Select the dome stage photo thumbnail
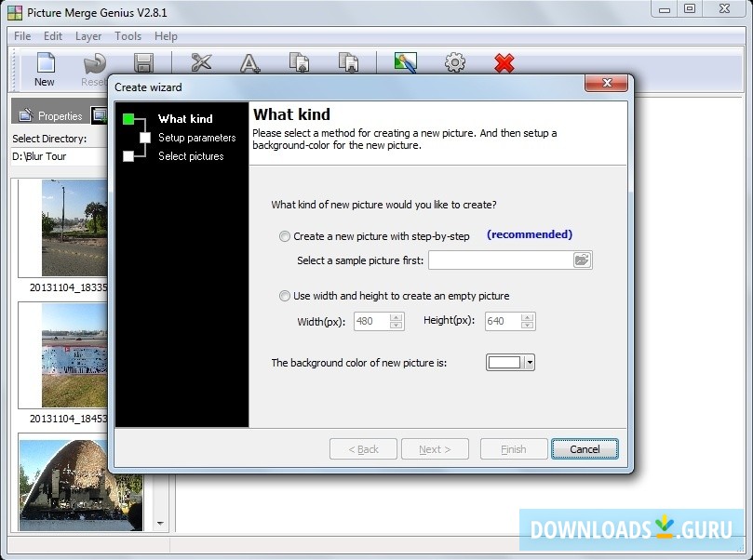 coord(81,485)
